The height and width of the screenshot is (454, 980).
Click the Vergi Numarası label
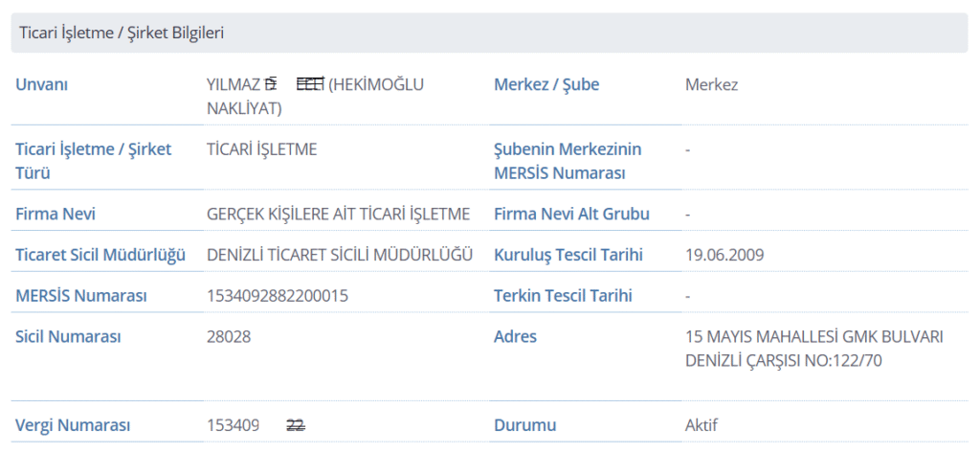(x=73, y=425)
